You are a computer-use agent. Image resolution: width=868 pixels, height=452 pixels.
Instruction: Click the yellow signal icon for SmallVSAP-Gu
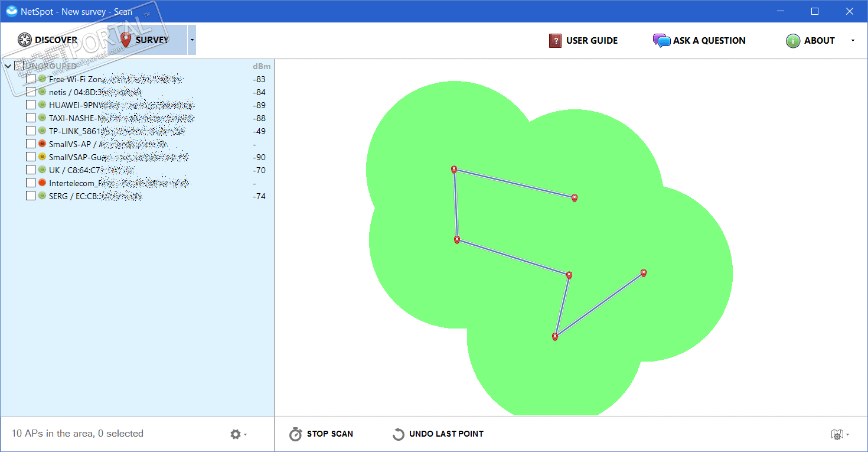[42, 157]
